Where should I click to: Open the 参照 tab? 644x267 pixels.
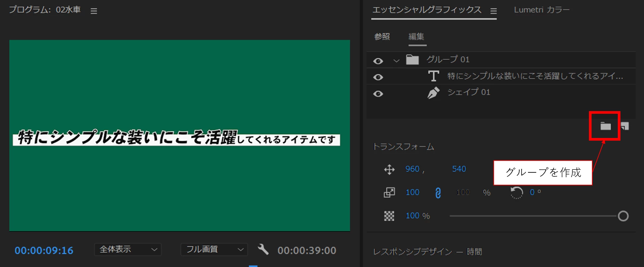tap(382, 36)
